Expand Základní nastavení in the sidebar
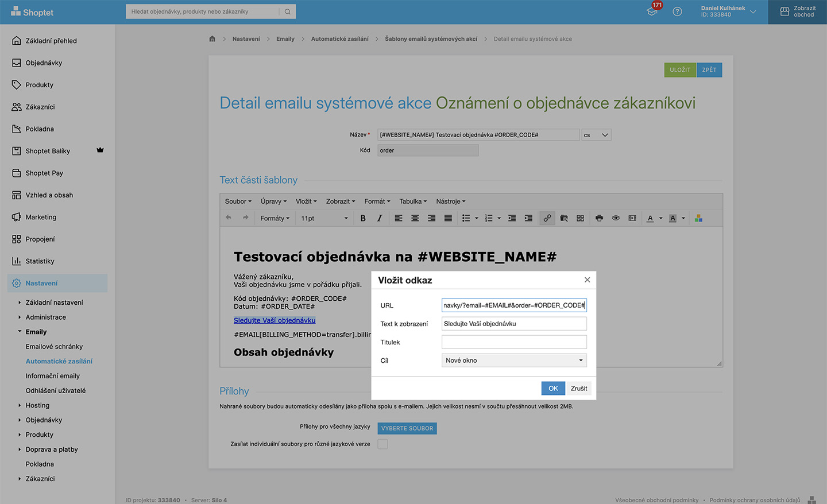This screenshot has width=827, height=504. click(x=54, y=303)
